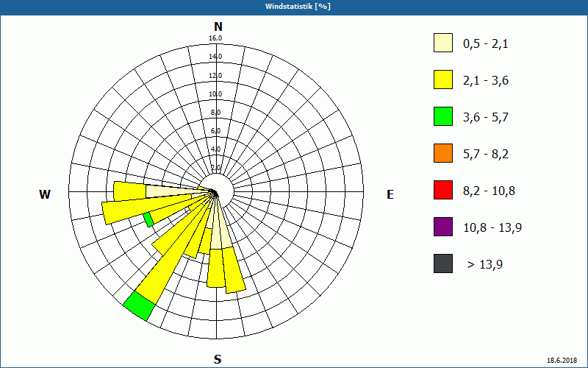This screenshot has width=588, height=368.
Task: Click the '> 13,9' legend label
Action: tap(485, 265)
